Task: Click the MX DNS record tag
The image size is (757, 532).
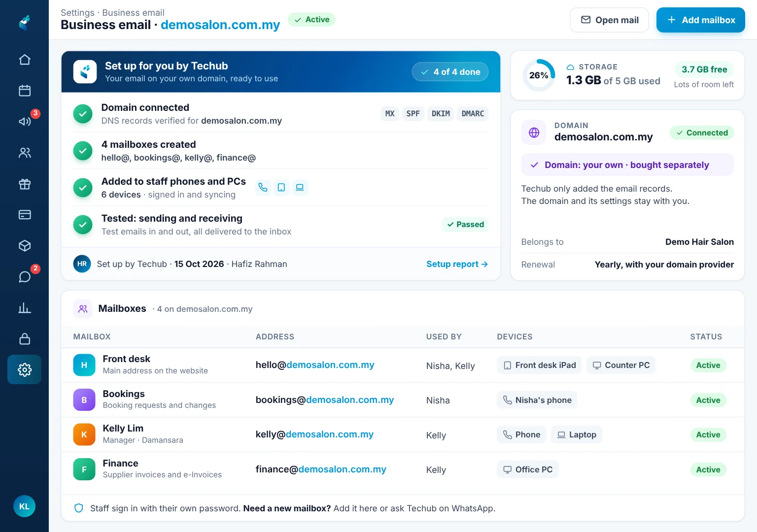Action: 390,114
